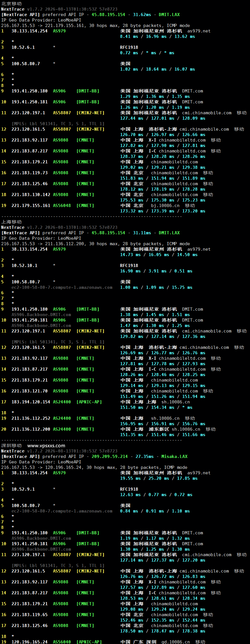Click the 'AS56048' ASN label
Image resolution: width=250 pixels, height=644 pixels.
point(62,205)
